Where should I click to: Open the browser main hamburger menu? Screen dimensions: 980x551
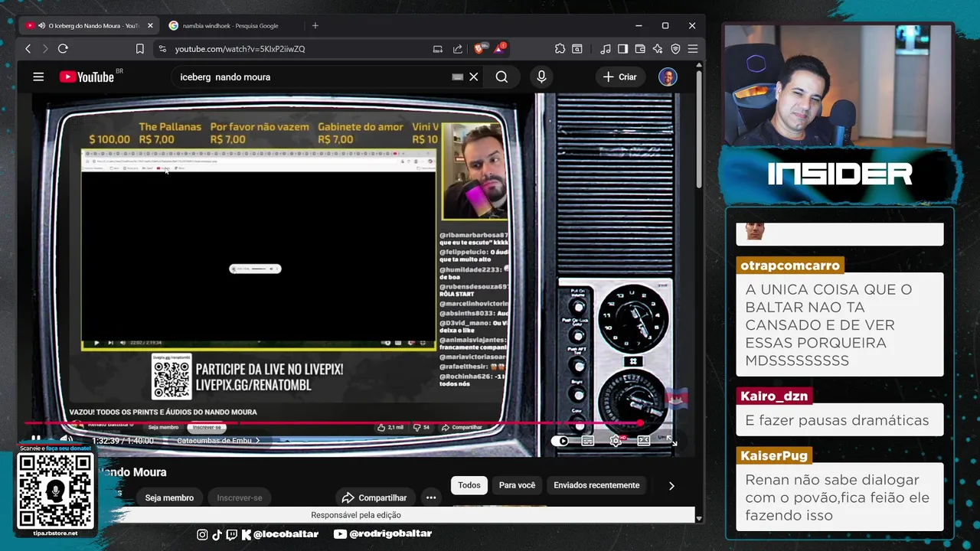pos(693,49)
